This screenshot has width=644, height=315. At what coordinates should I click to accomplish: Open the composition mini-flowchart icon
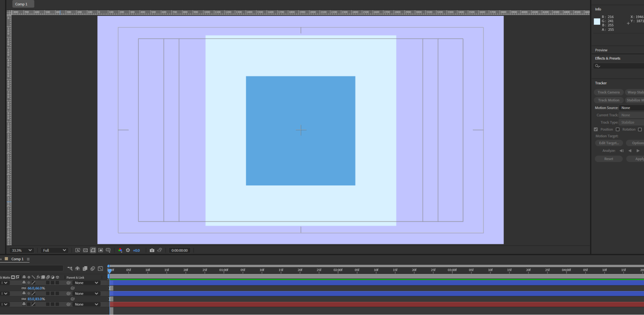[70, 268]
